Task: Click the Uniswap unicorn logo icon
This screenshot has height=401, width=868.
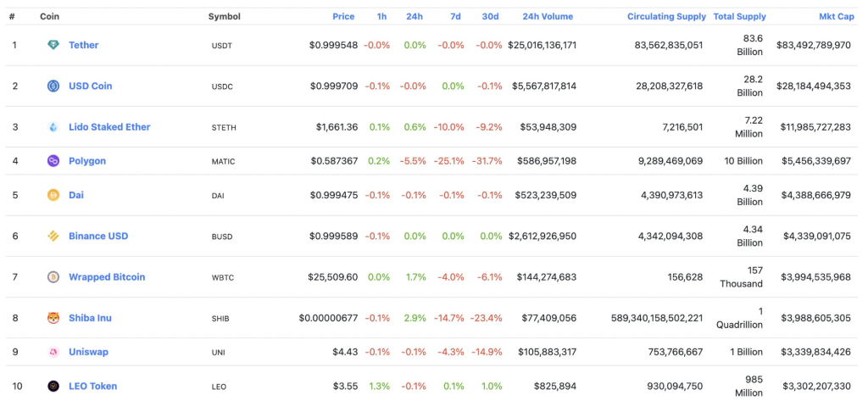Action: click(53, 352)
